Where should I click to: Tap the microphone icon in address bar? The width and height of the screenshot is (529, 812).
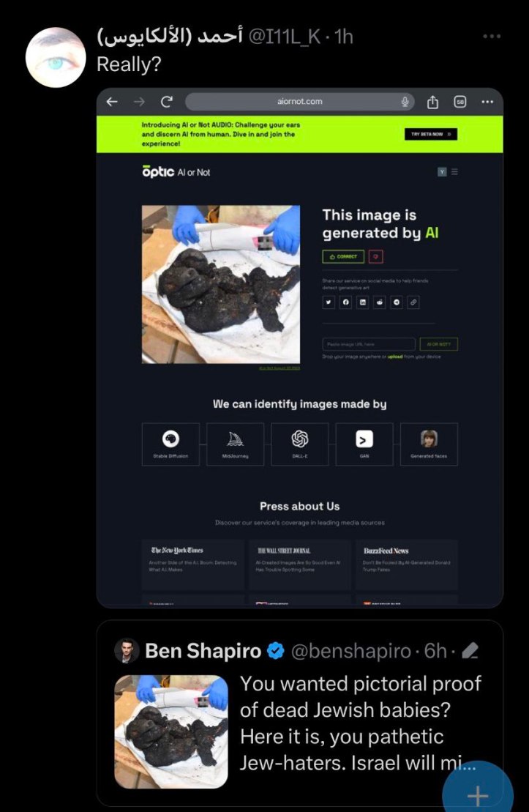(405, 102)
